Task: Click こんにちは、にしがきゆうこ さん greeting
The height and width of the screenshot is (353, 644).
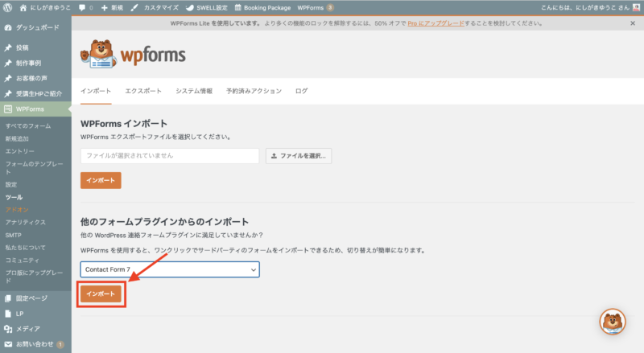Action: [585, 8]
